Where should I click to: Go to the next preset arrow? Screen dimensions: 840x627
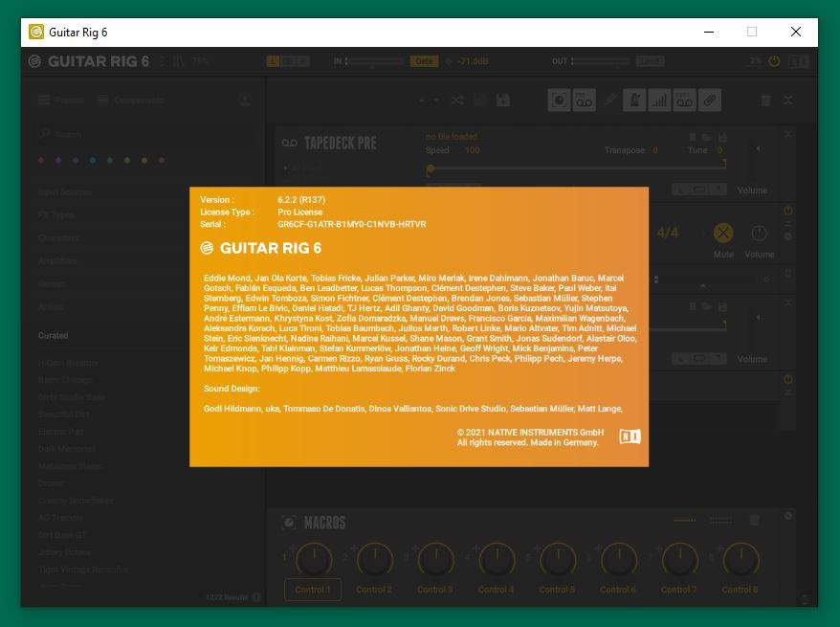436,101
